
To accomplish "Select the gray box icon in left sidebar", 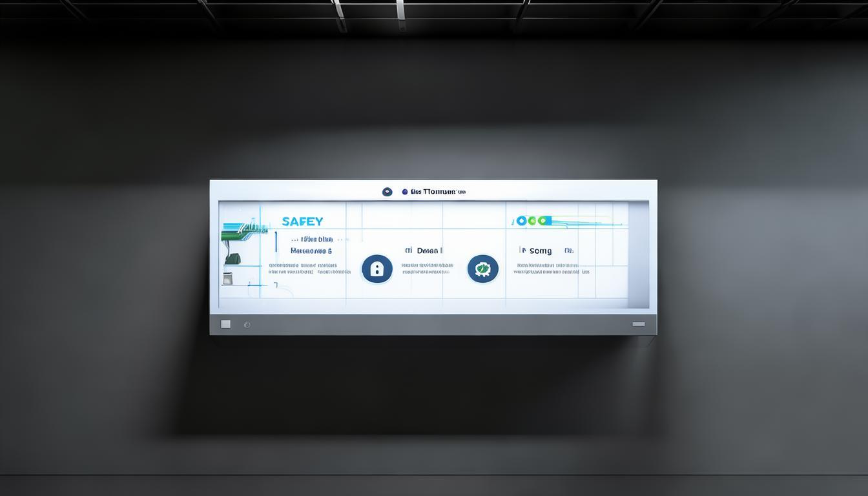I will point(227,278).
